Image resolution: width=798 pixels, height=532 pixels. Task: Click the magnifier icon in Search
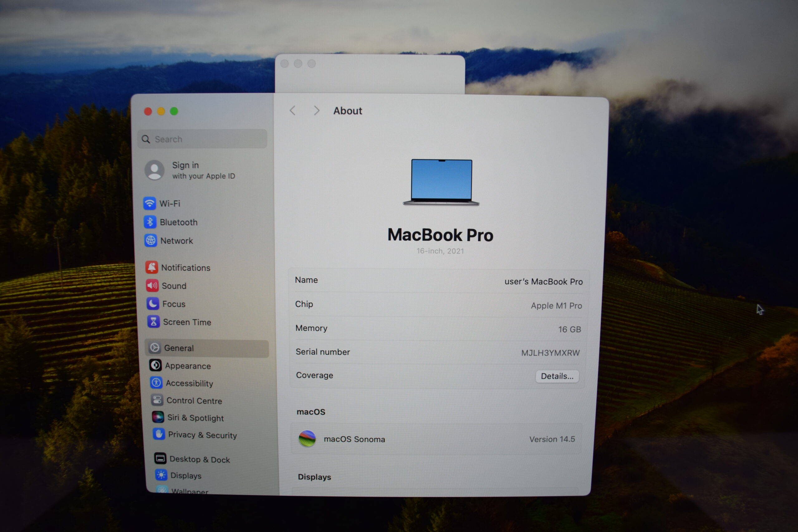tap(146, 139)
